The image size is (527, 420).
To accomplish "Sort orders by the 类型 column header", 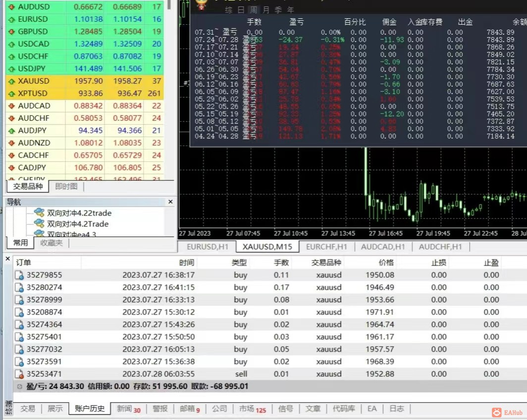I will coord(223,263).
